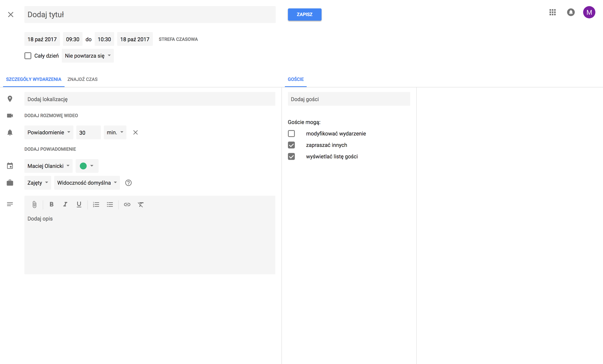This screenshot has height=364, width=603.
Task: Select the Szczegóły wydarzenia tab
Action: 34,79
